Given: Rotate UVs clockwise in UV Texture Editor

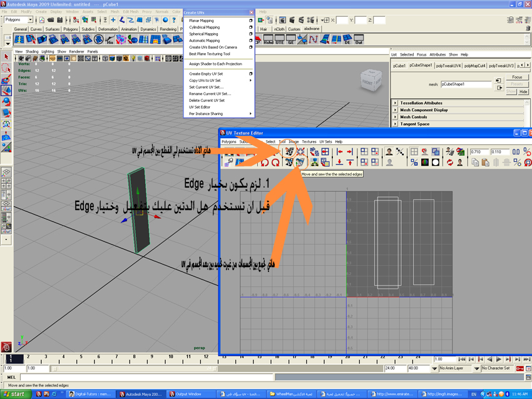Looking at the screenshot, I should (x=275, y=163).
